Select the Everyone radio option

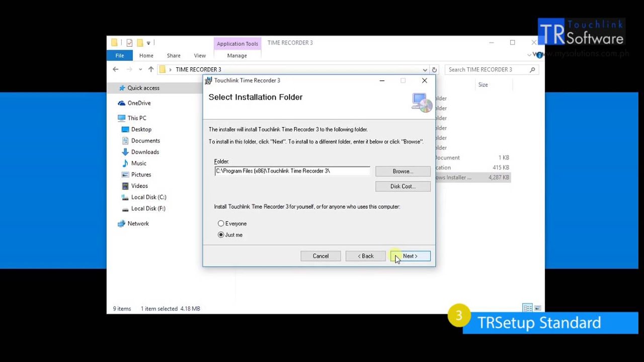click(x=232, y=223)
